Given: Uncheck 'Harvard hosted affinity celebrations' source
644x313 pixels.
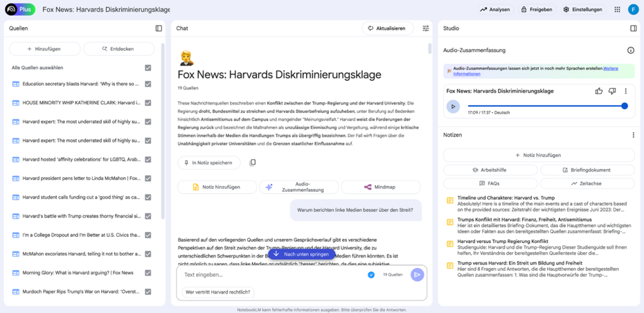Looking at the screenshot, I should (x=148, y=159).
